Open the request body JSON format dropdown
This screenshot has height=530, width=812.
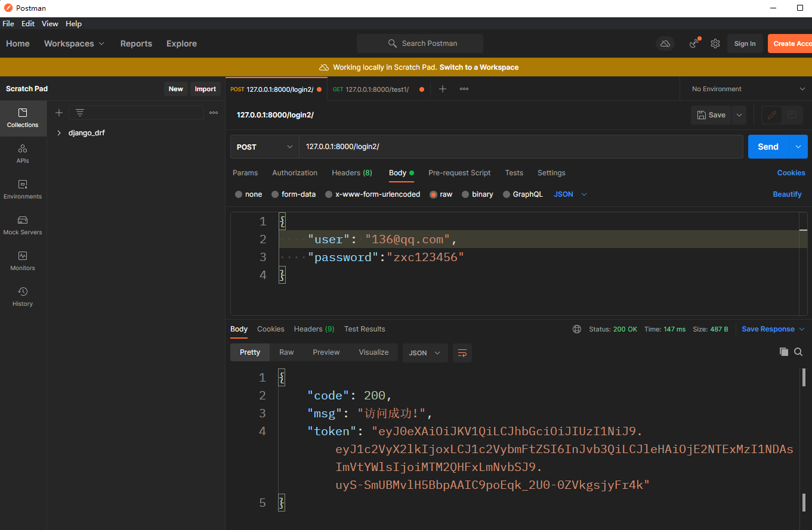tap(570, 194)
